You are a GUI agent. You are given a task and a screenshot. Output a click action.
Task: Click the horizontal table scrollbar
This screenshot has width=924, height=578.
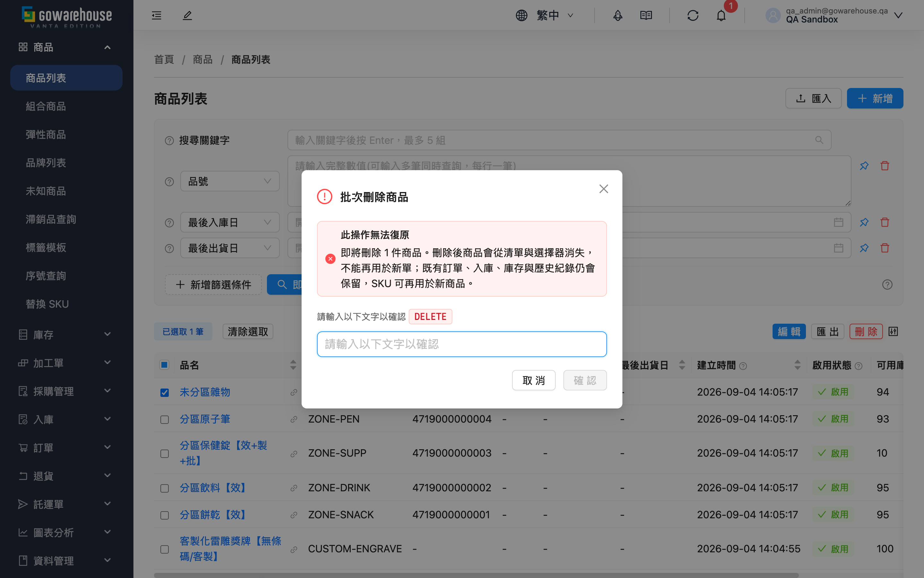pos(476,575)
